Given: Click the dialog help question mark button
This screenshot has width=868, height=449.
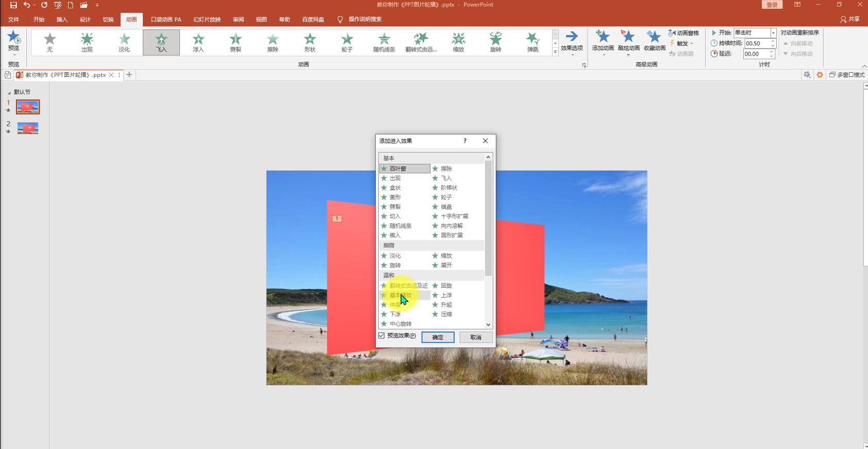Looking at the screenshot, I should coord(465,141).
